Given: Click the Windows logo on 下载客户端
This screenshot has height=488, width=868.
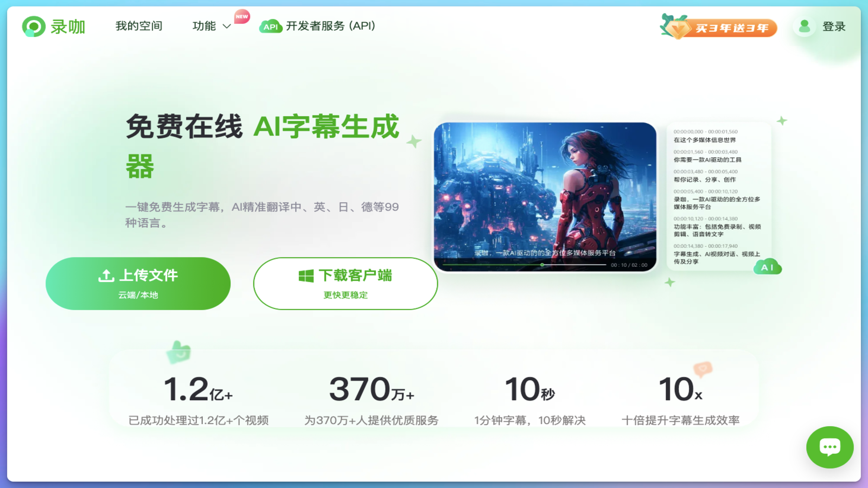Looking at the screenshot, I should pos(306,275).
